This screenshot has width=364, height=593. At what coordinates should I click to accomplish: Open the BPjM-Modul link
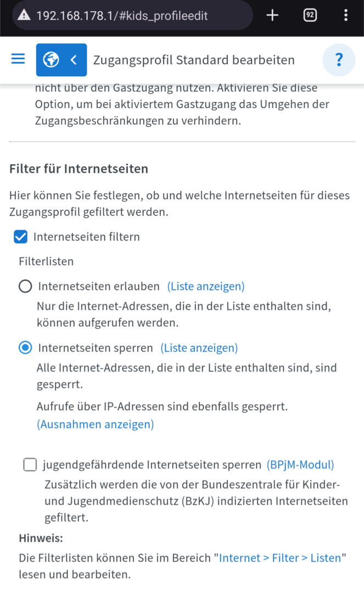point(300,465)
